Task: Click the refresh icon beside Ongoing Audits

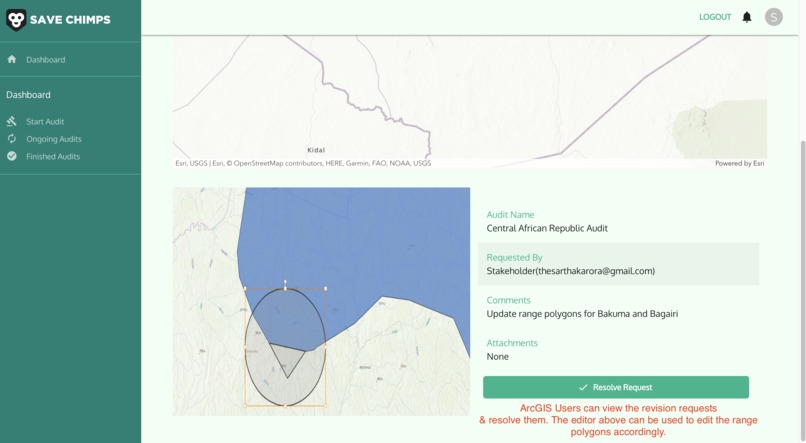Action: [x=12, y=139]
